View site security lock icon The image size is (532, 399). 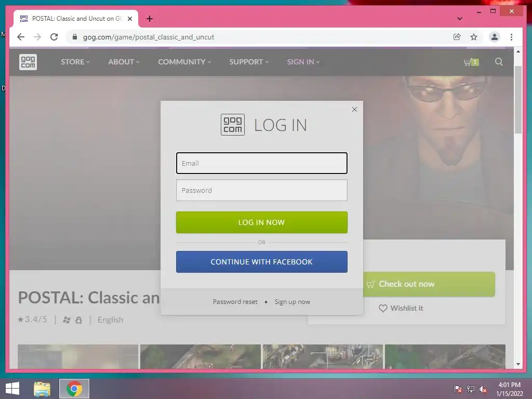point(75,37)
